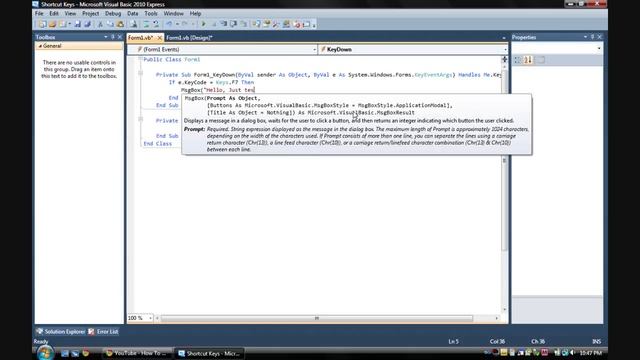Toggle auto-hide pin on Toolbox panel

click(113, 37)
